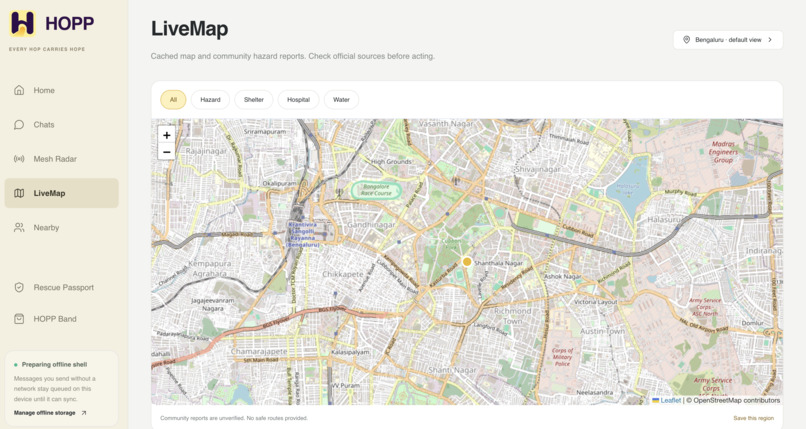Open Mesh Radar via its radar icon

click(19, 159)
